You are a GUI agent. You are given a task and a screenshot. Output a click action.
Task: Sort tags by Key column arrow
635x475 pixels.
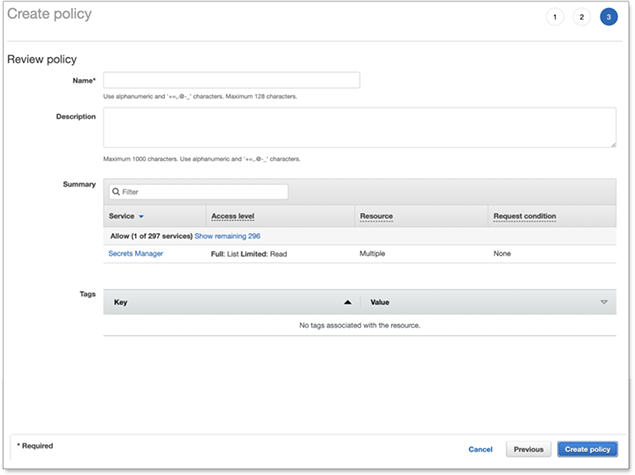347,301
